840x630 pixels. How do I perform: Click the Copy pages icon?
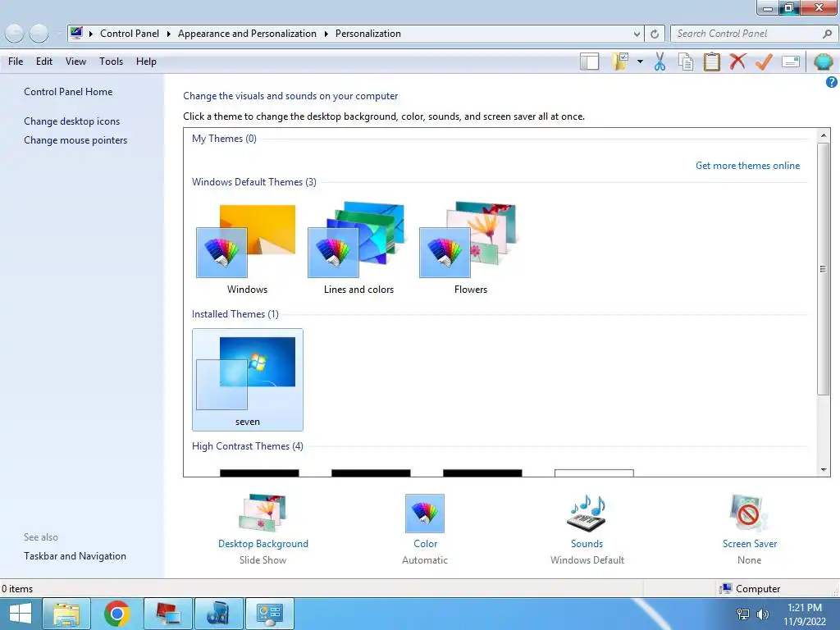click(x=686, y=62)
